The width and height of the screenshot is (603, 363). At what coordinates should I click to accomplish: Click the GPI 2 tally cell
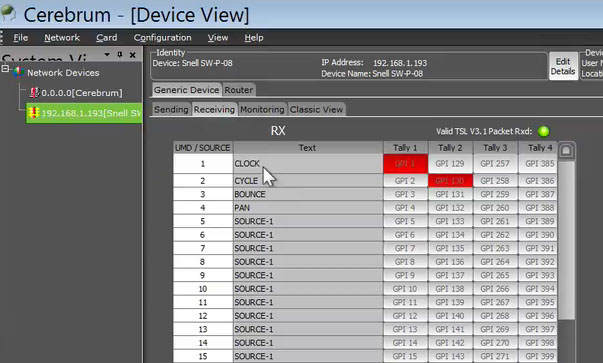pyautogui.click(x=405, y=181)
